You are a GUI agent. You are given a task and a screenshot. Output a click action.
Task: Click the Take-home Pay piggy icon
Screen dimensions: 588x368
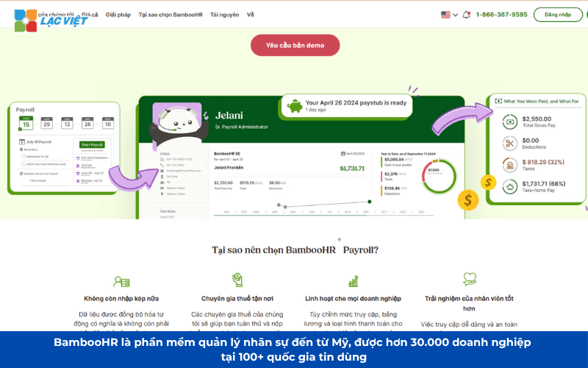click(509, 186)
